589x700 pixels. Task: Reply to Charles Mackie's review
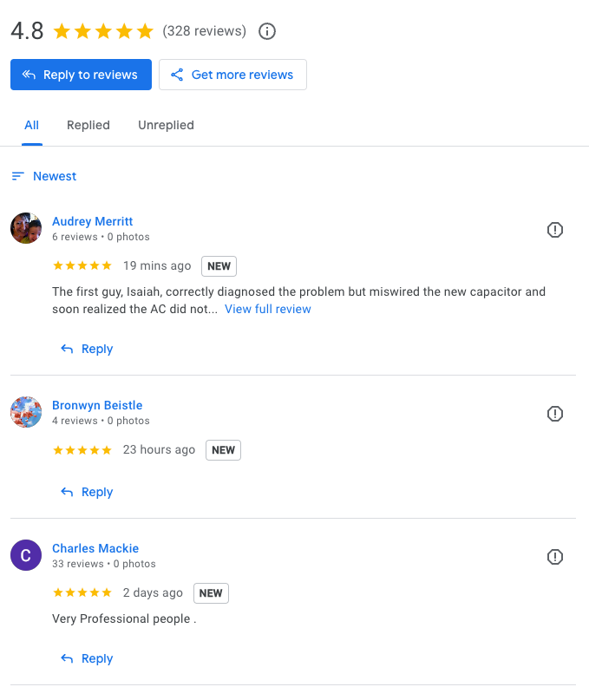point(88,658)
